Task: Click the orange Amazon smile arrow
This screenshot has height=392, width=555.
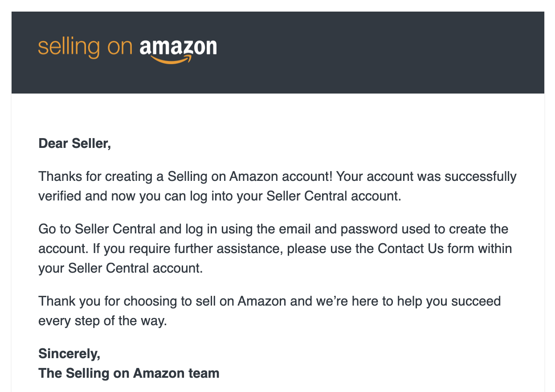Action: [171, 59]
